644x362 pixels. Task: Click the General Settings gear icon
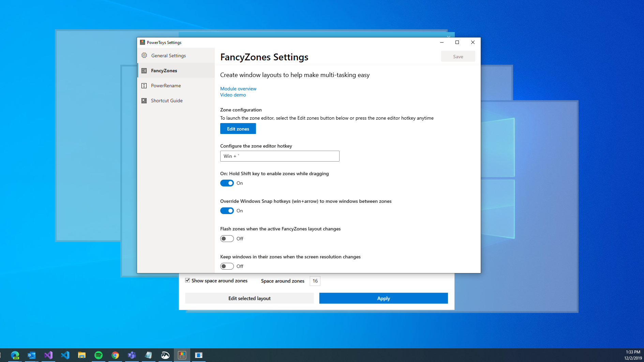click(144, 55)
